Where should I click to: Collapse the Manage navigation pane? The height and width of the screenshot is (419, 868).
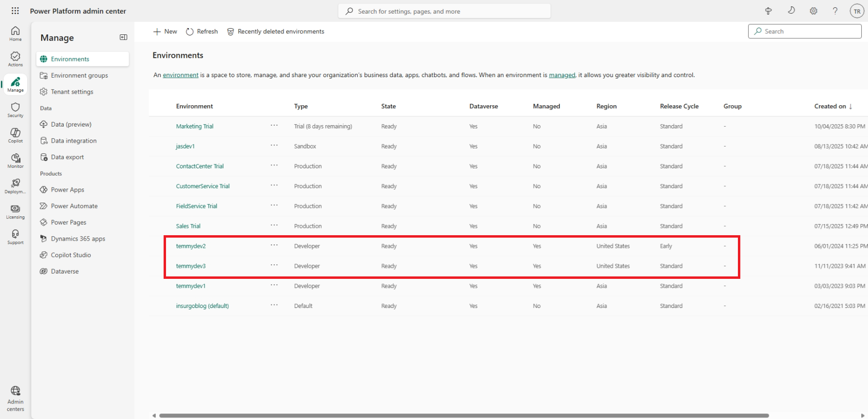123,37
